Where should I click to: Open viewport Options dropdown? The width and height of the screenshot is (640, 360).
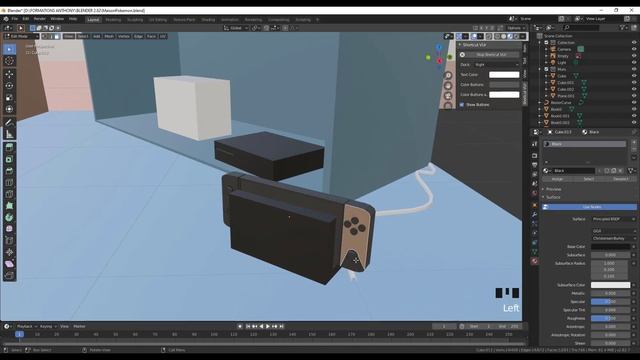[x=516, y=28]
